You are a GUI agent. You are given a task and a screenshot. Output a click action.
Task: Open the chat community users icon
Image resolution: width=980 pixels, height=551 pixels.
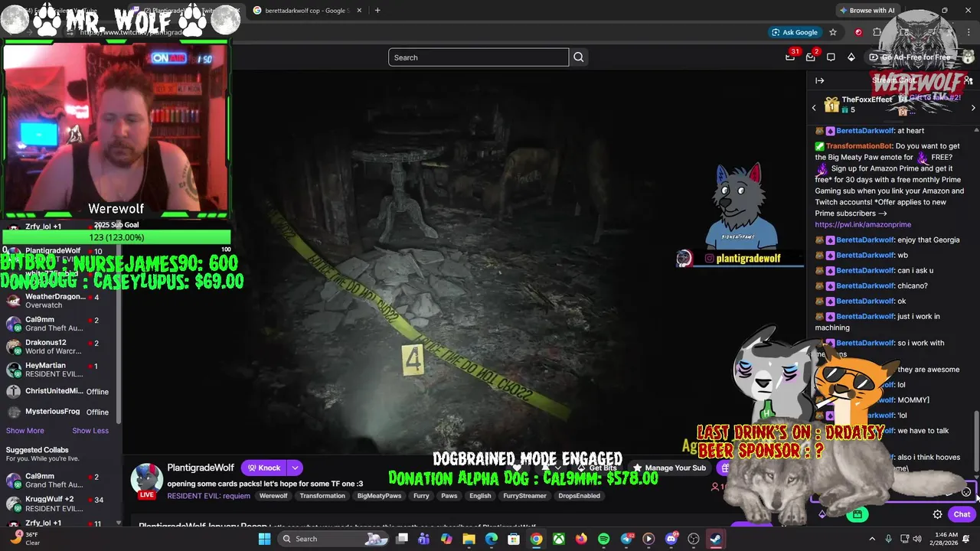[x=968, y=80]
